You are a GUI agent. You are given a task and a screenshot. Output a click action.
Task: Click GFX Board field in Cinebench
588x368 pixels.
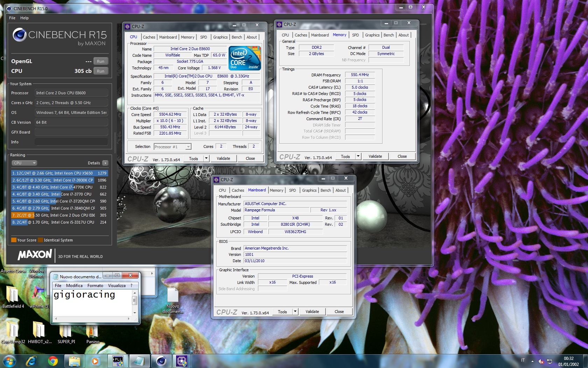(x=71, y=132)
